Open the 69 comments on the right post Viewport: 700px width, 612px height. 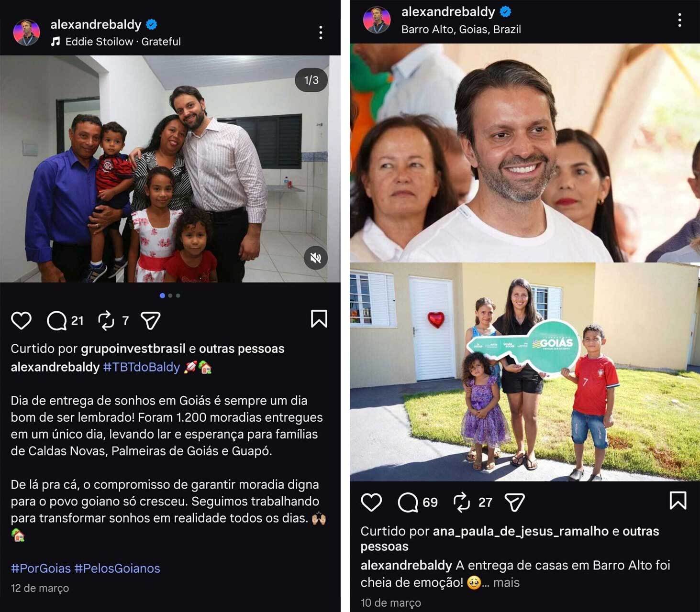(408, 502)
